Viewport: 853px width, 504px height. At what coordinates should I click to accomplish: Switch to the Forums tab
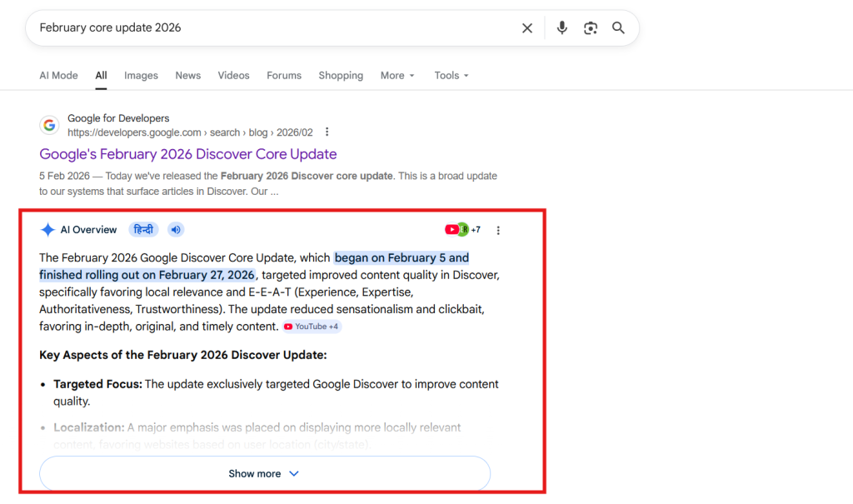[284, 76]
